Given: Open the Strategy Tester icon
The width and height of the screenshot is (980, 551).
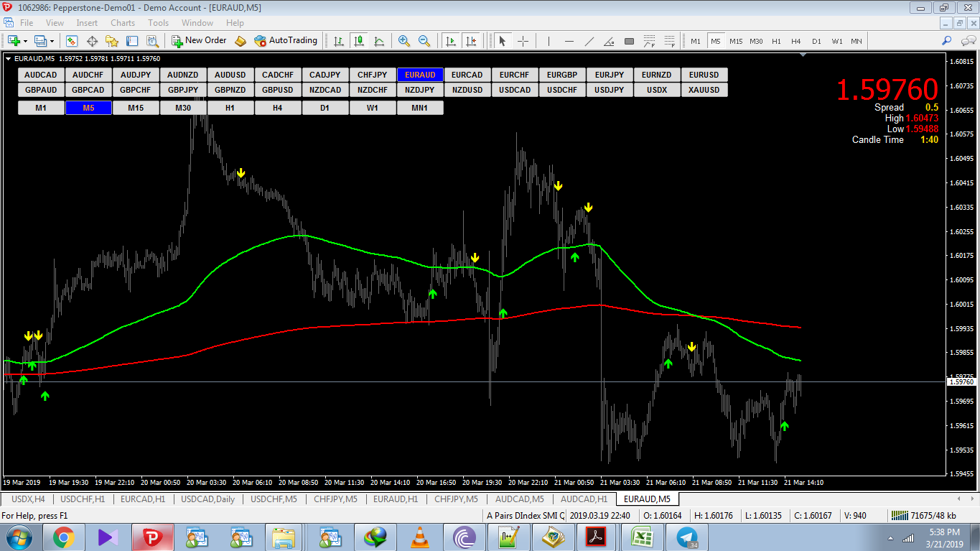Looking at the screenshot, I should (153, 41).
